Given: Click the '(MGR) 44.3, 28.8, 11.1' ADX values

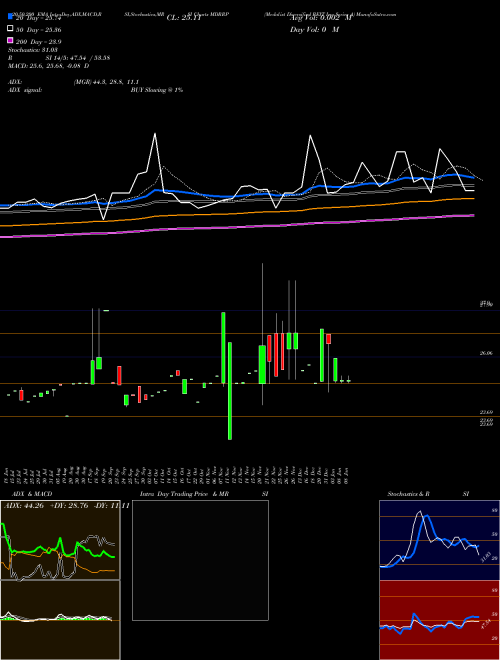Looking at the screenshot, I should pos(106,82).
